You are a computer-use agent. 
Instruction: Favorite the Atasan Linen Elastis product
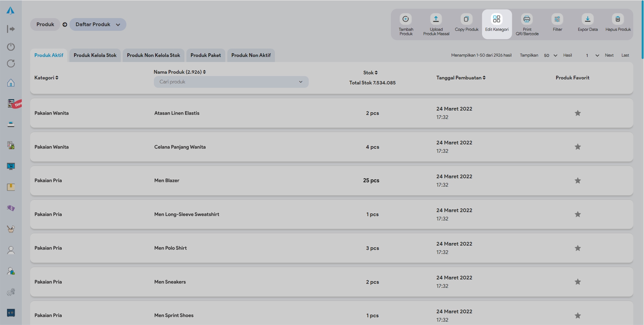577,113
